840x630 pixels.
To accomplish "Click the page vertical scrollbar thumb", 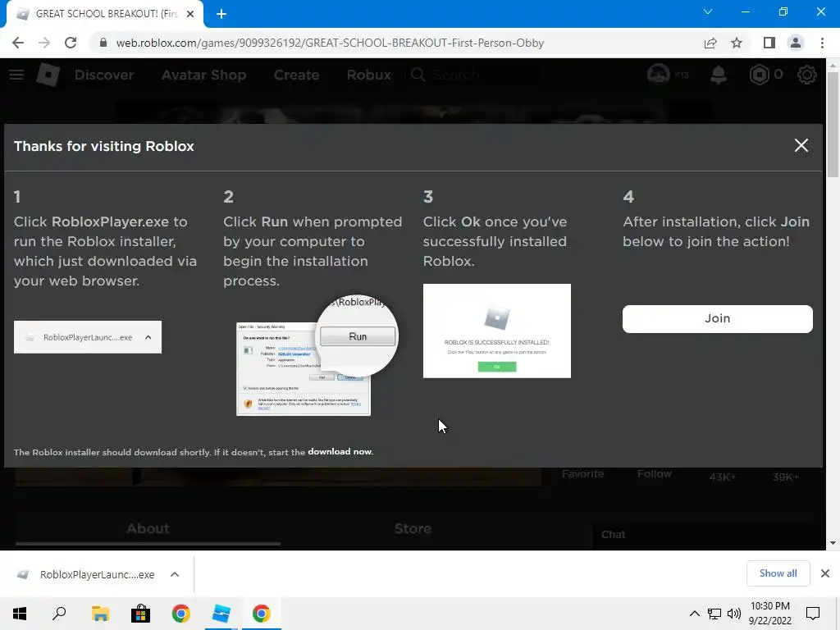I will coord(833,125).
